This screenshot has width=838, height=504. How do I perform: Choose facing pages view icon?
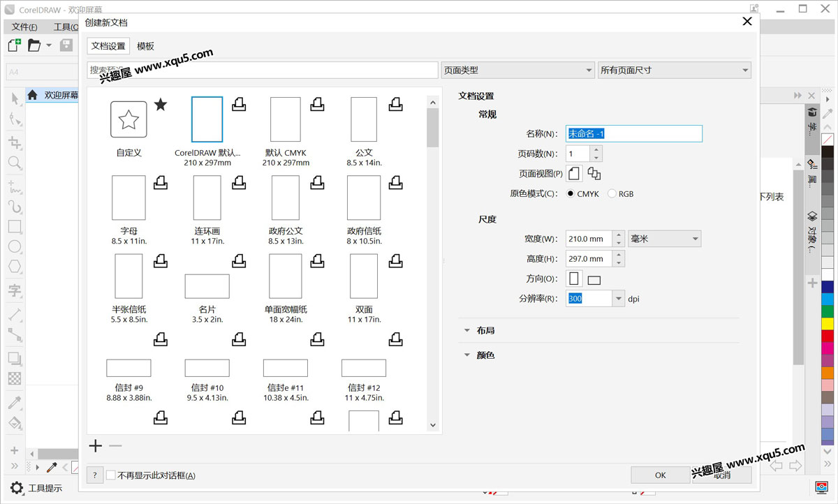(x=594, y=173)
